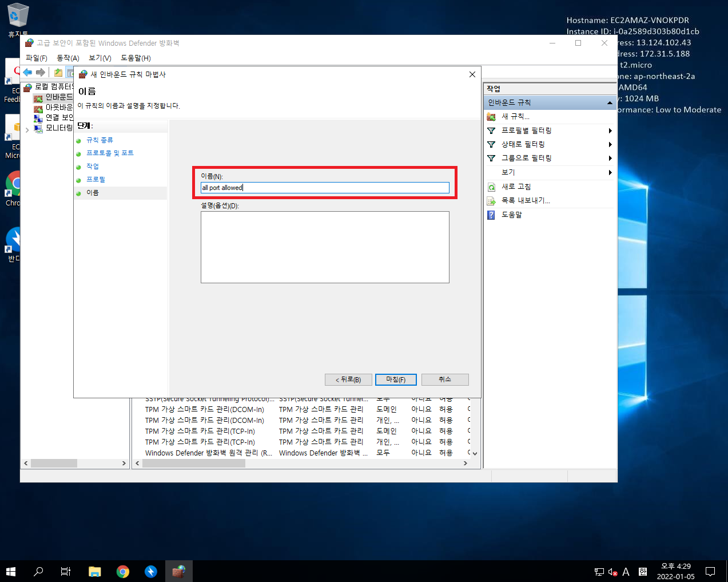Click the 프로필별 필터링 funnel icon
This screenshot has width=728, height=582.
491,130
